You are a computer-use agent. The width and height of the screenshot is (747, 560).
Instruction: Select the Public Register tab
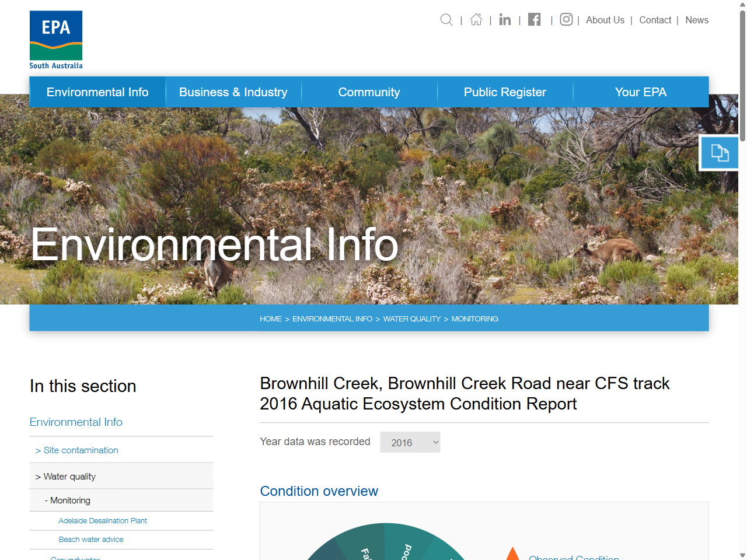click(x=504, y=92)
